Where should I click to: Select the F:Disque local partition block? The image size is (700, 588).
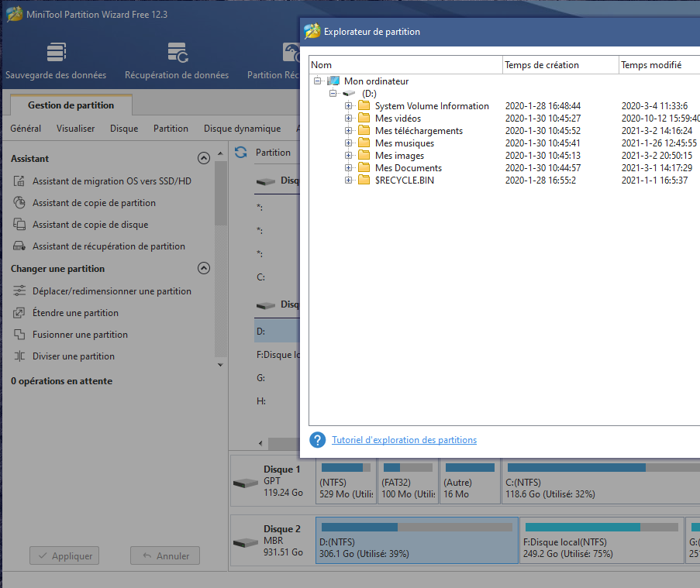coord(601,541)
